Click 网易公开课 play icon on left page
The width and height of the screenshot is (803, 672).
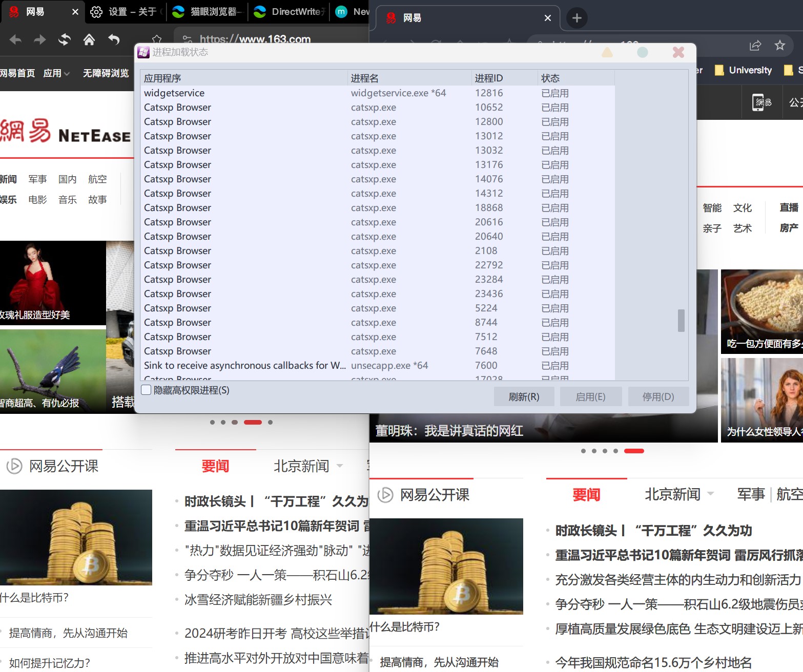click(x=14, y=466)
